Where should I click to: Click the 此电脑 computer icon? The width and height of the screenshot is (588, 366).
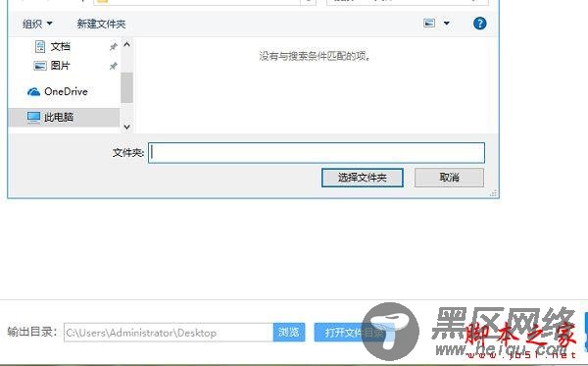tap(33, 118)
